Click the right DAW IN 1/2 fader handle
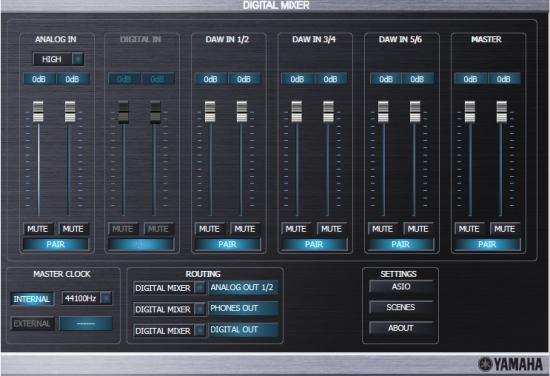This screenshot has width=550, height=376. [x=242, y=112]
